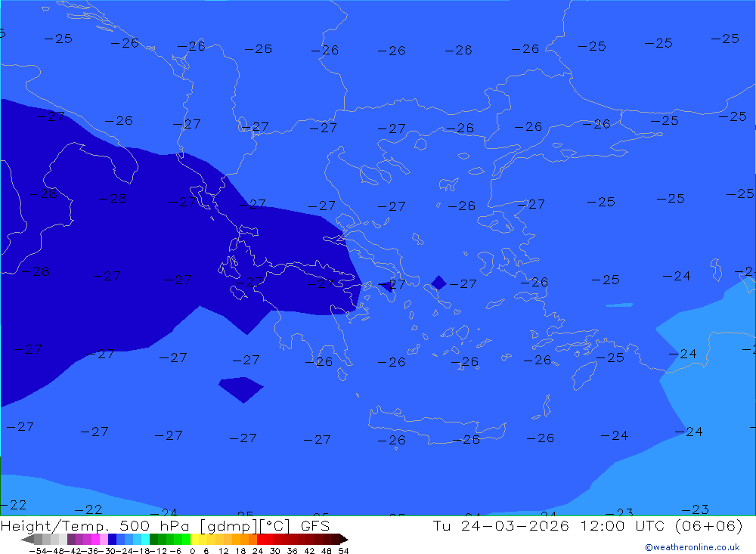The image size is (756, 554).
Task: Click the cyan swatch in the temperature legend
Action: [145, 539]
